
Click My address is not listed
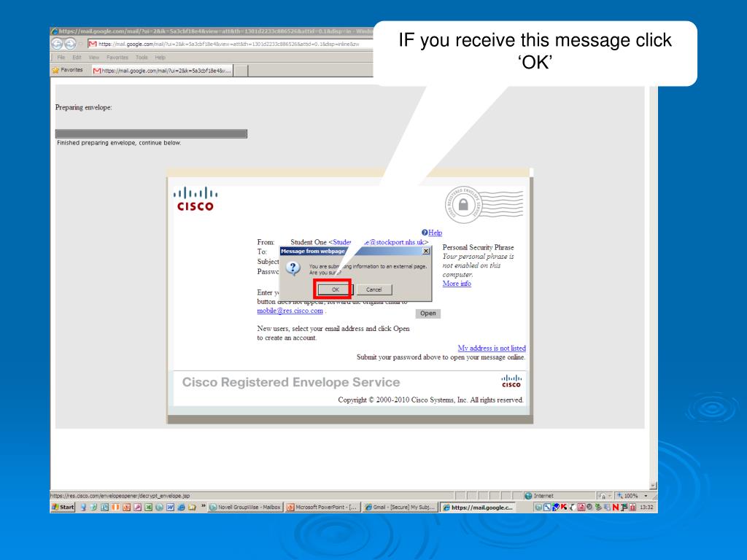coord(492,348)
